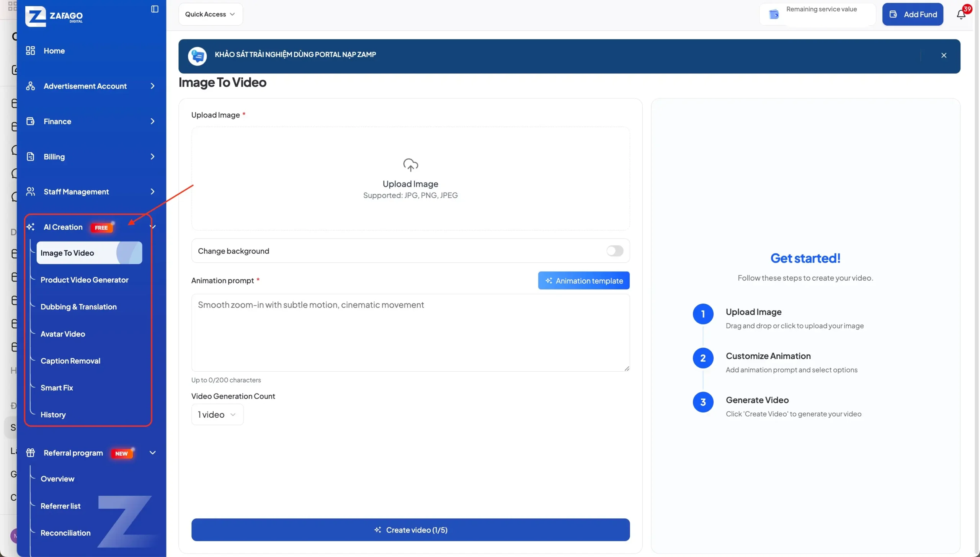980x557 pixels.
Task: Click the survey chat bubble icon in banner
Action: point(198,56)
